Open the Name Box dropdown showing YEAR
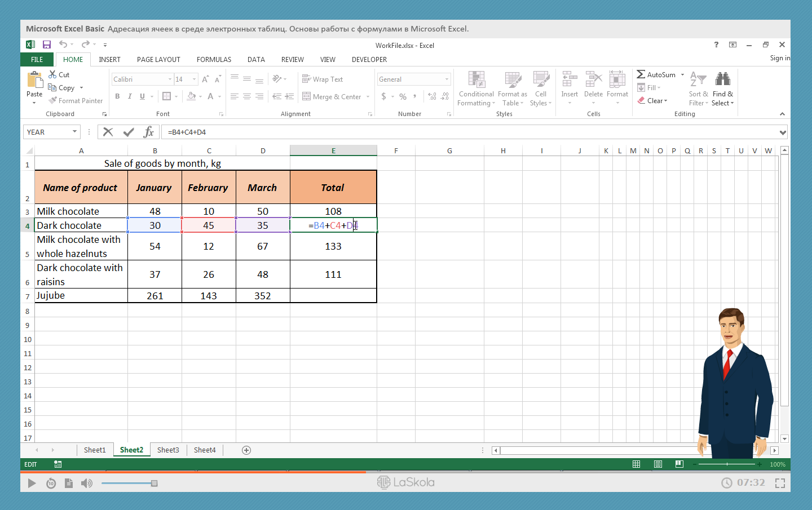 point(74,132)
